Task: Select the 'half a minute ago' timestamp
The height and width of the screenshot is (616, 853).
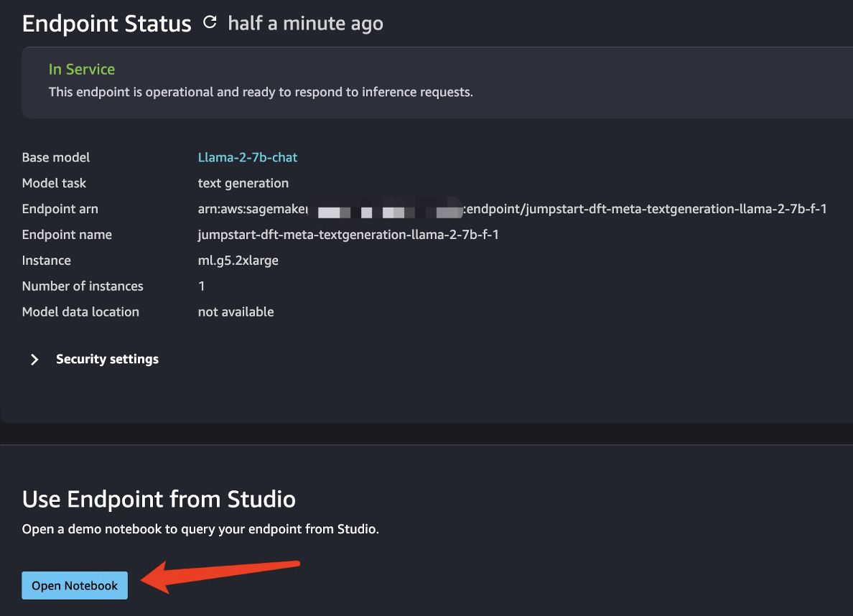Action: (305, 24)
